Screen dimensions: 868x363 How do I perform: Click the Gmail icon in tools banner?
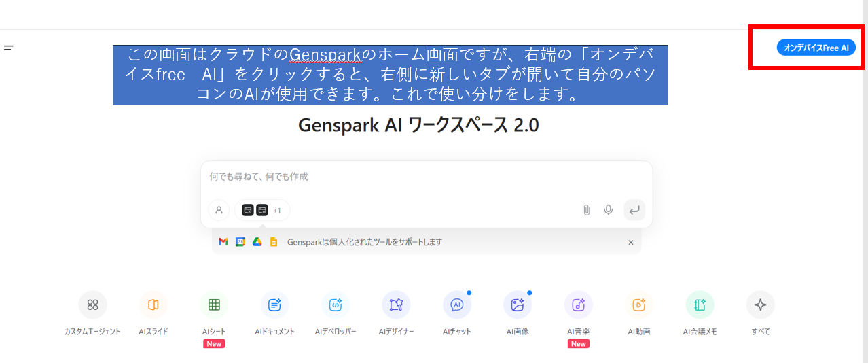pos(223,242)
